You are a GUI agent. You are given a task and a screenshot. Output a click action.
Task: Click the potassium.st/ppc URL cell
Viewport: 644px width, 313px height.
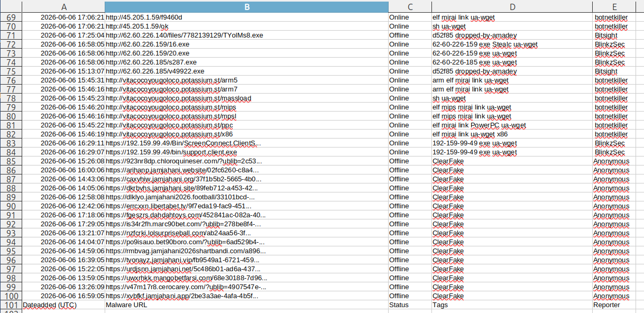click(x=246, y=125)
